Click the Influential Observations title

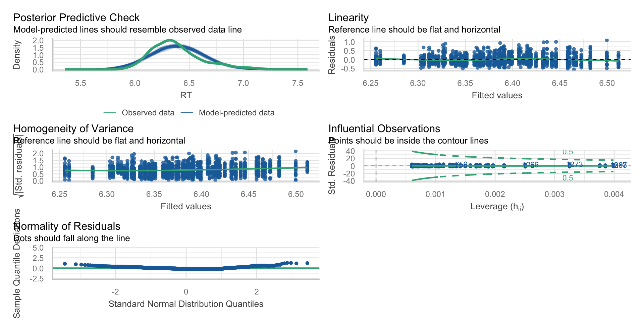(x=384, y=128)
